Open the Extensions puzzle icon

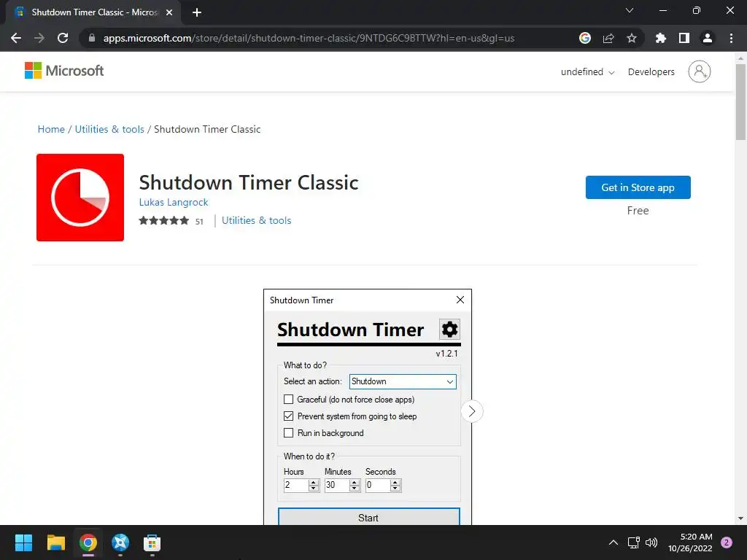[660, 38]
